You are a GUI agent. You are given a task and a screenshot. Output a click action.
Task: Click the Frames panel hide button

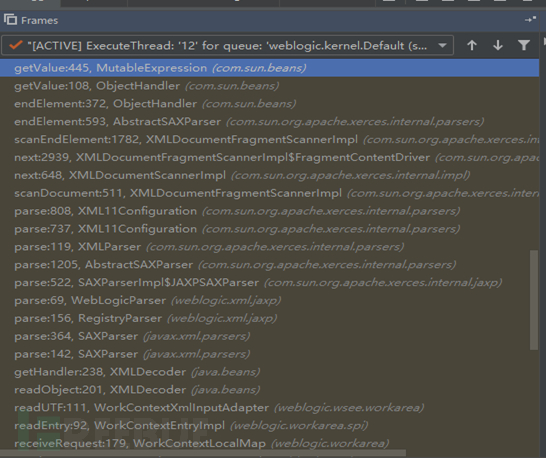point(530,20)
